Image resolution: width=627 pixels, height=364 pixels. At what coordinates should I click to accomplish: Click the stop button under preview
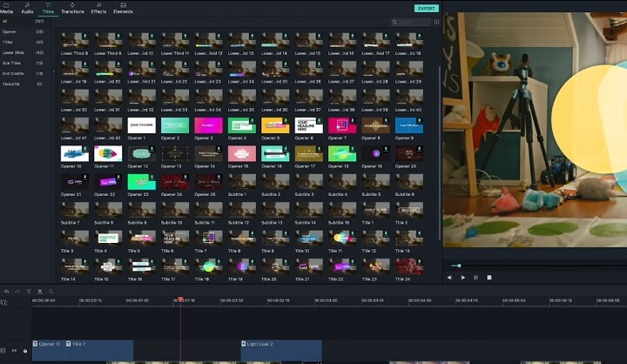489,277
